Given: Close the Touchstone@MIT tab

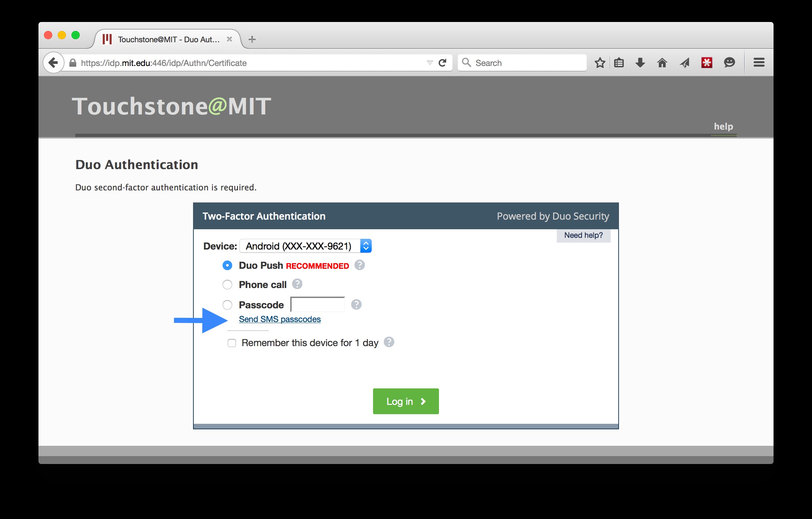Looking at the screenshot, I should coord(229,40).
